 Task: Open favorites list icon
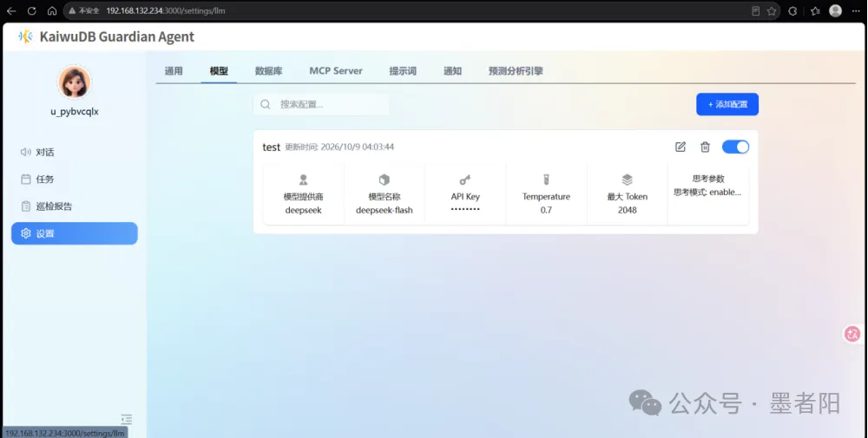pyautogui.click(x=815, y=11)
